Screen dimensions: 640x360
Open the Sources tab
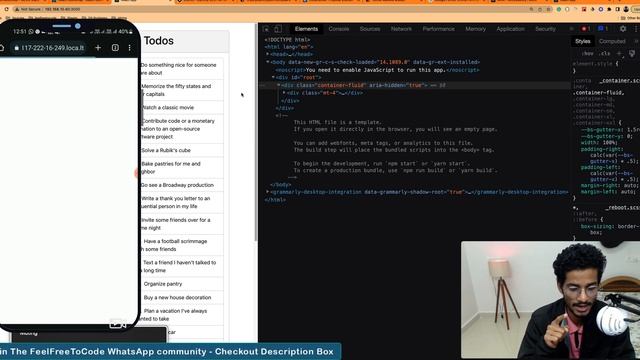pyautogui.click(x=370, y=29)
